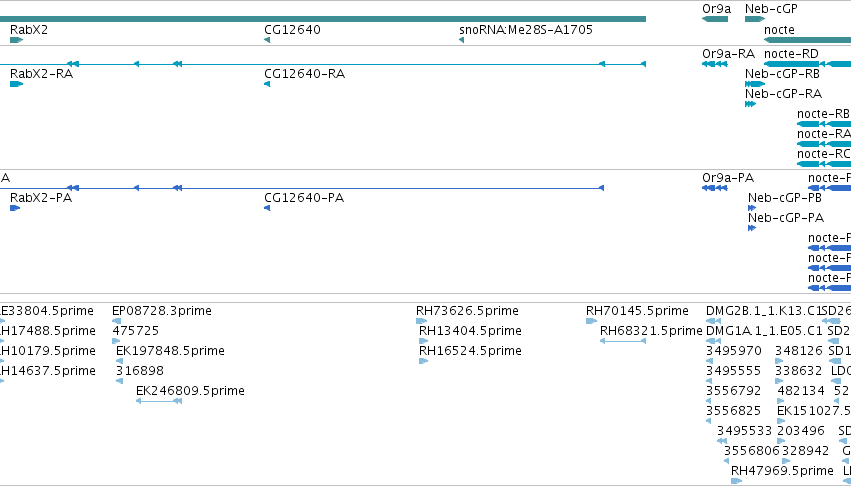Click the RH73626.5prime EST arrow
851x486 pixels.
[422, 321]
